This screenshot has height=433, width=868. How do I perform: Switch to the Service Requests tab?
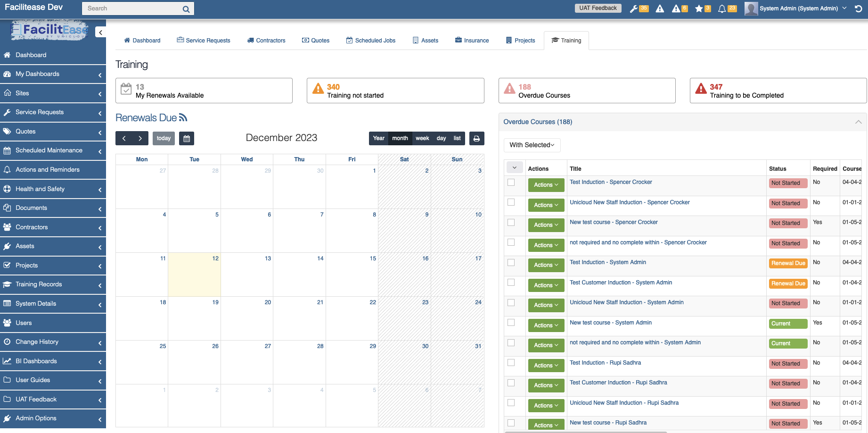coord(203,40)
